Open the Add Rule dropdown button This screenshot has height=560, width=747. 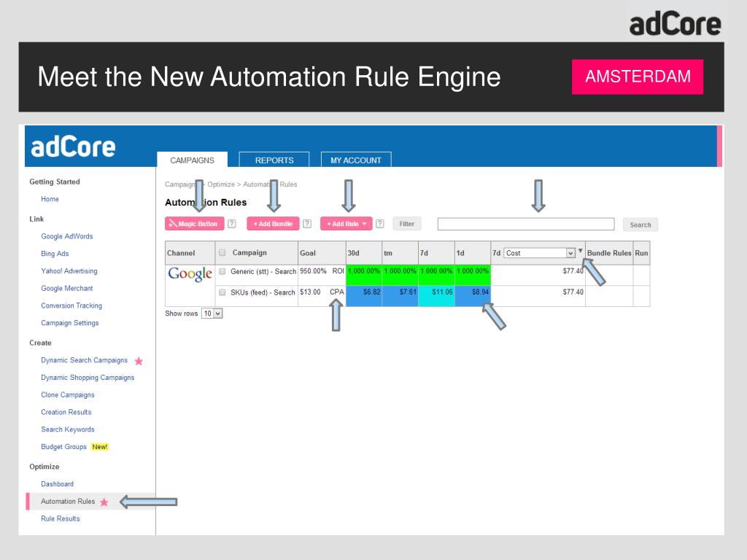click(347, 224)
